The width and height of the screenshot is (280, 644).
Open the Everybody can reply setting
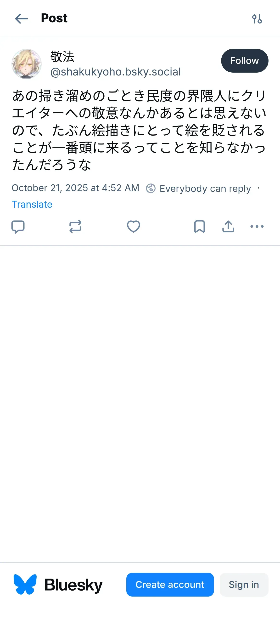[205, 189]
